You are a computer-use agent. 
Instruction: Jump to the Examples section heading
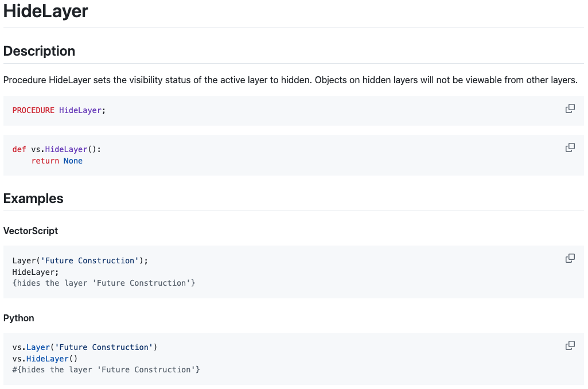click(x=33, y=199)
